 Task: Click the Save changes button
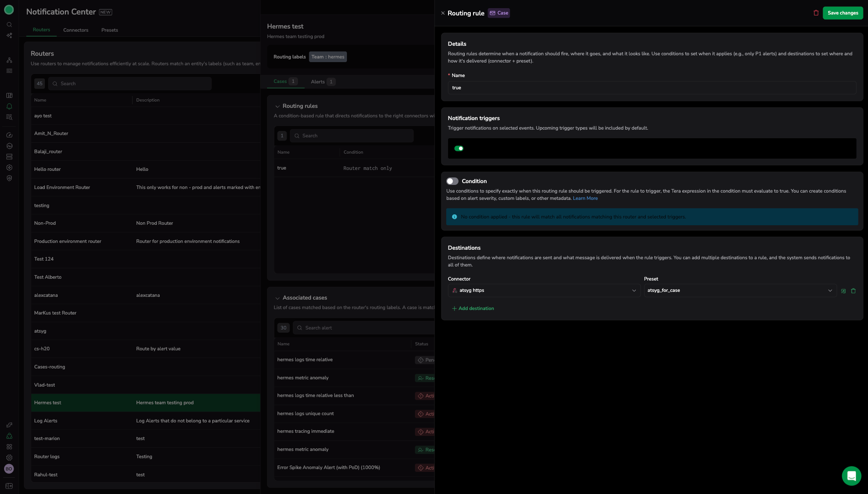coord(843,13)
